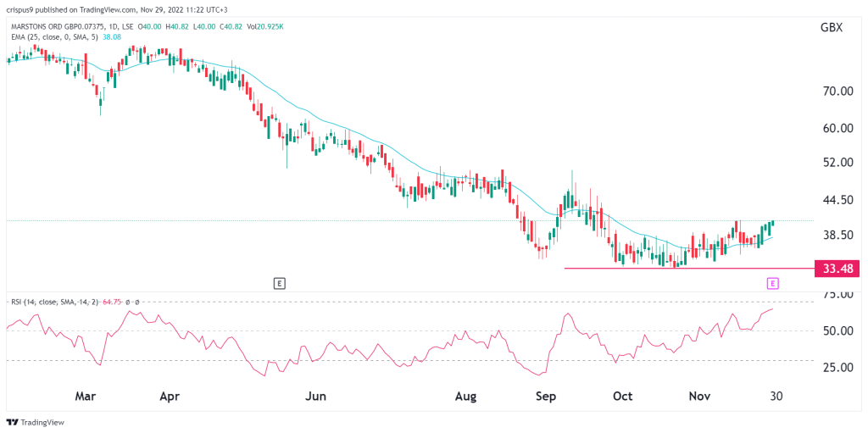The width and height of the screenshot is (868, 433).
Task: Click the GBX currency label
Action: pos(832,28)
